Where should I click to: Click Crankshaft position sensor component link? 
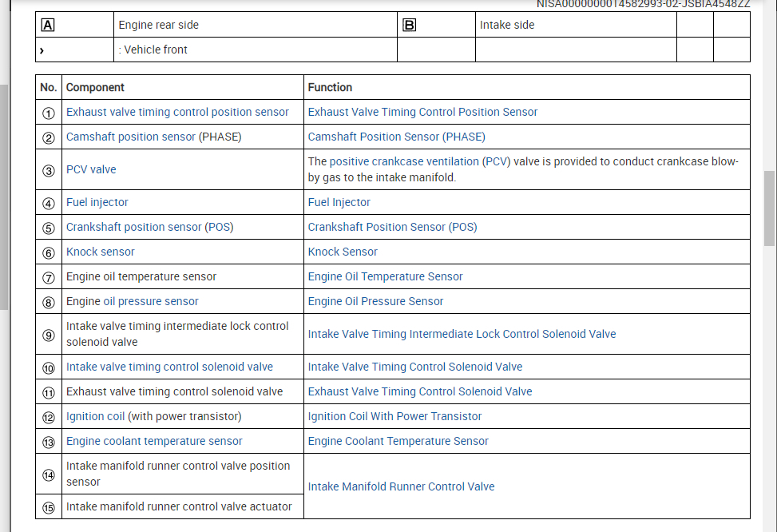134,227
